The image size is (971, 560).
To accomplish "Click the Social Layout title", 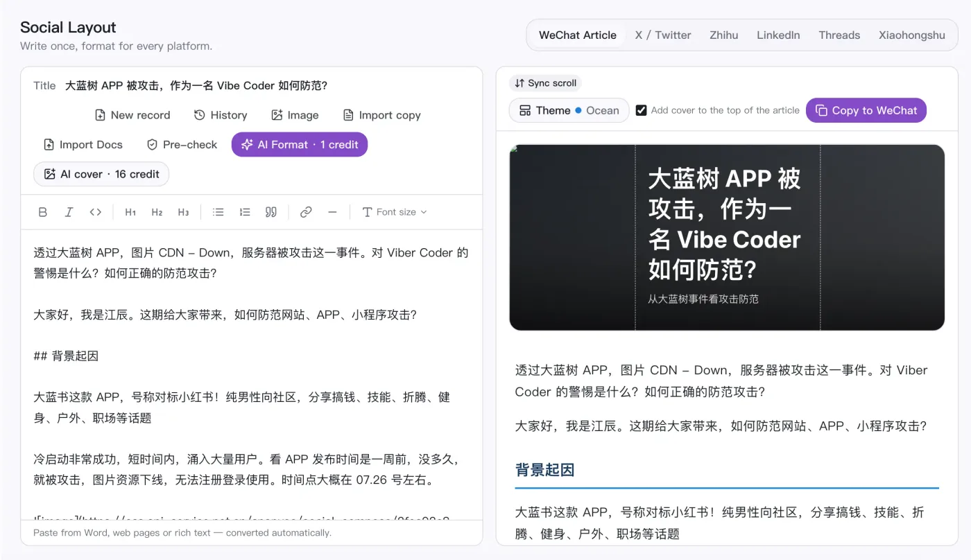I will click(68, 28).
